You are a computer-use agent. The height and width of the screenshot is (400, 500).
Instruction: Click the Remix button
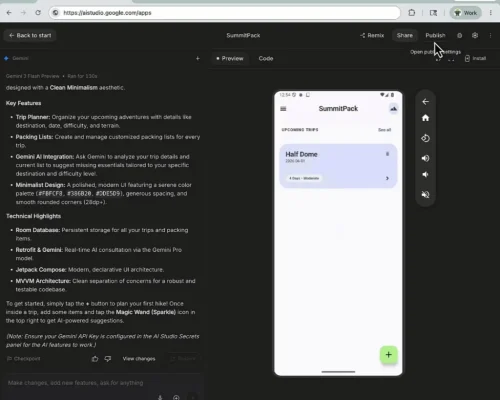click(372, 35)
